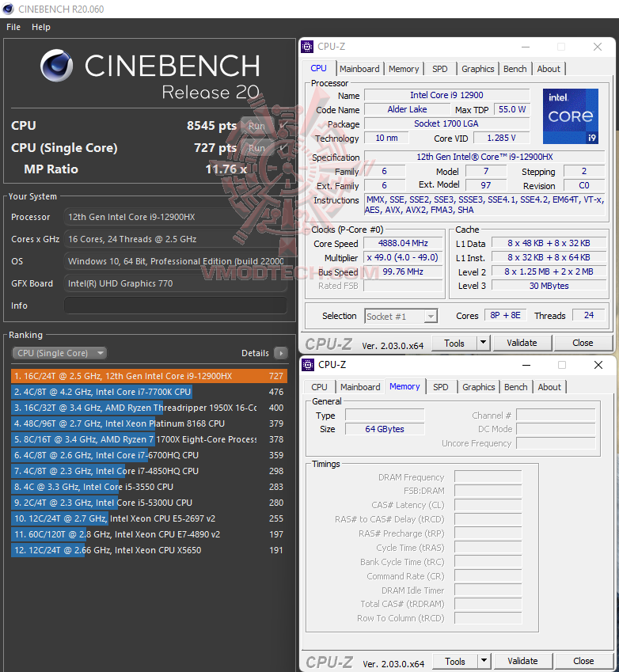Viewport: 619px width, 672px height.
Task: Select ranking row 3 Ryzen Threadripper 1950X
Action: tap(149, 408)
